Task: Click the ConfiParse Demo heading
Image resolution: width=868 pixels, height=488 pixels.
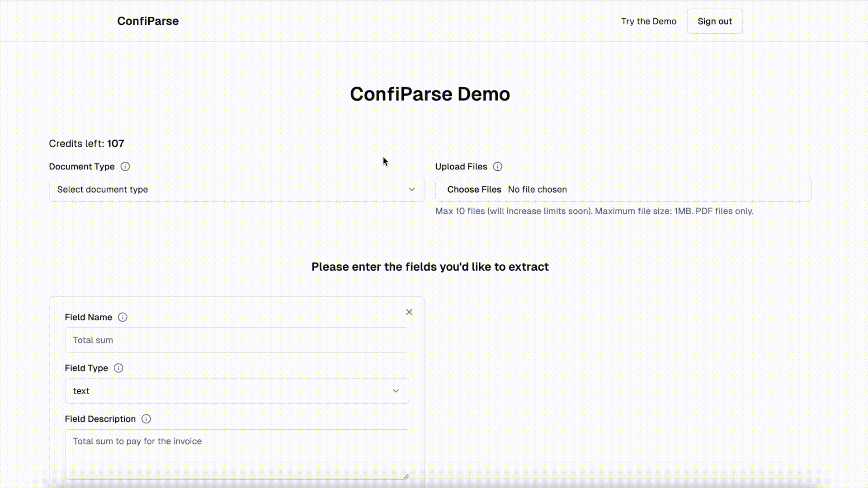Action: click(x=430, y=94)
